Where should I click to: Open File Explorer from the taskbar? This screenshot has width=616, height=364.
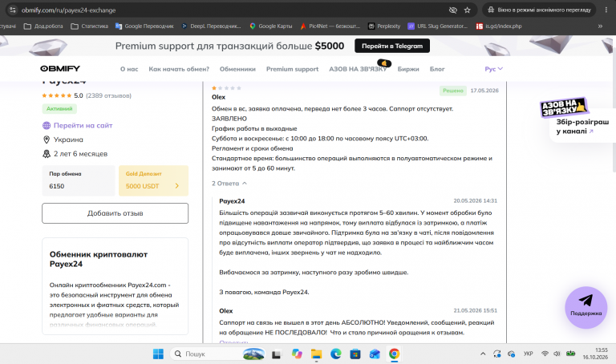pos(316,354)
